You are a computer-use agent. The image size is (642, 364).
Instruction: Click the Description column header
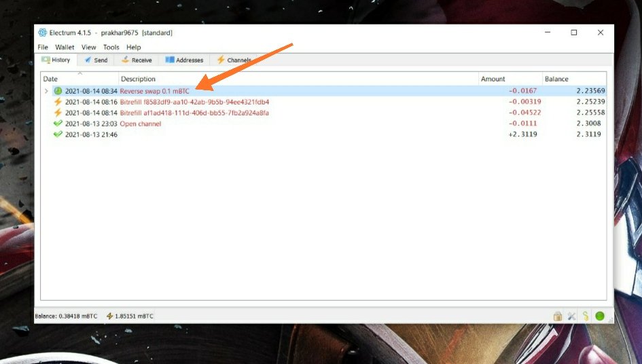(298, 79)
